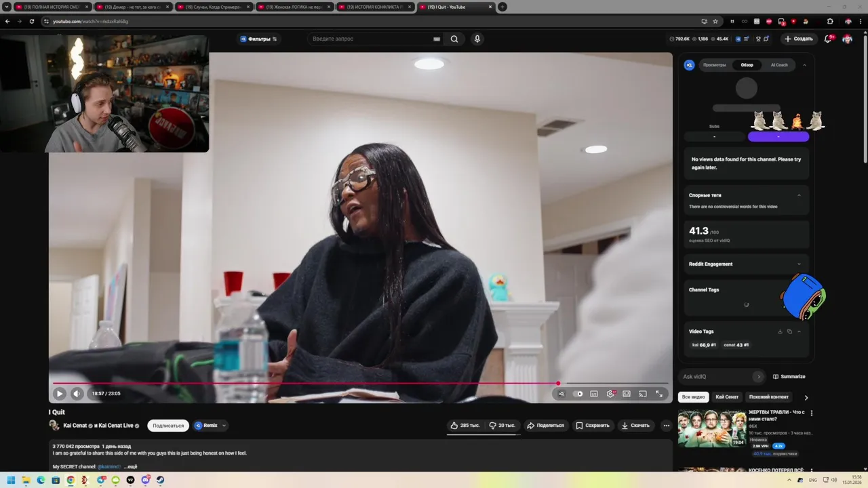Save video with Сохранить button

point(593,426)
